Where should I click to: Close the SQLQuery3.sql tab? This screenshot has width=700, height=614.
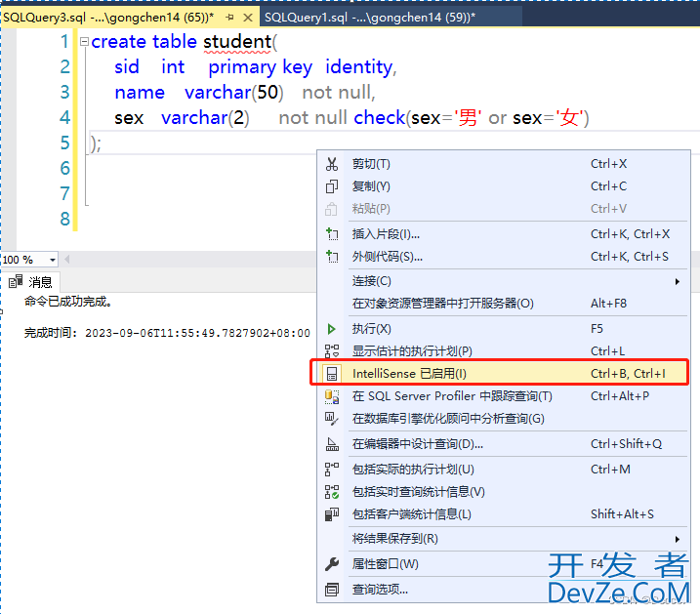tap(248, 18)
